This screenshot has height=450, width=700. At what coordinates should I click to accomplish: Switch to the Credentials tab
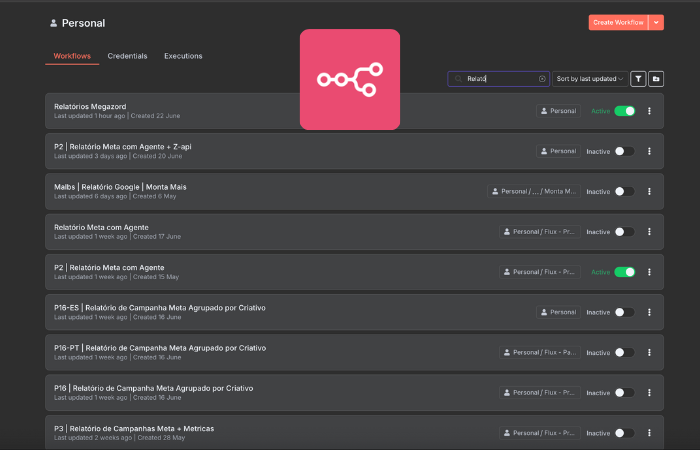(127, 56)
